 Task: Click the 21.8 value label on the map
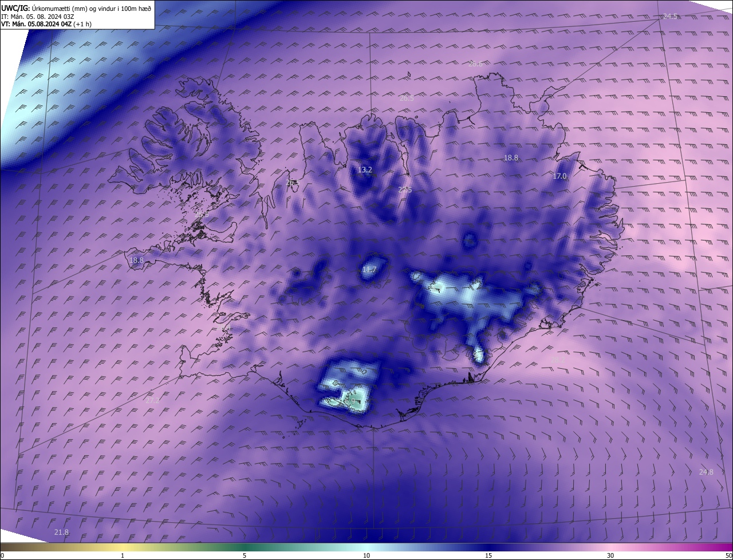click(61, 533)
